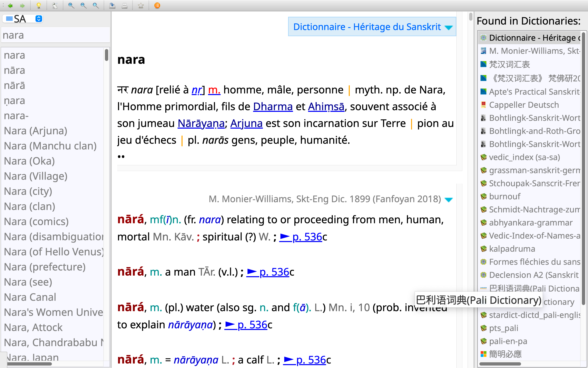Viewport: 588px width, 368px height.
Task: Click the book icon beside burnouf
Action: pyautogui.click(x=483, y=196)
